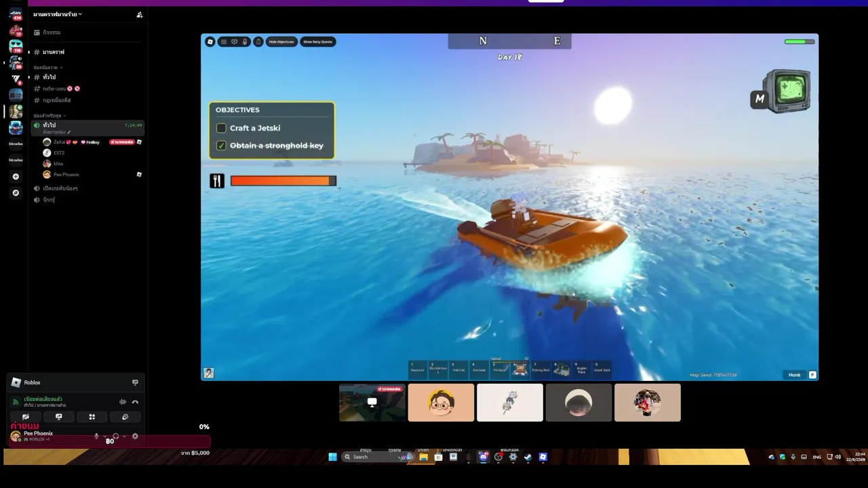Open the Roblox menu logo in the game
This screenshot has width=868, height=488.
(x=210, y=41)
